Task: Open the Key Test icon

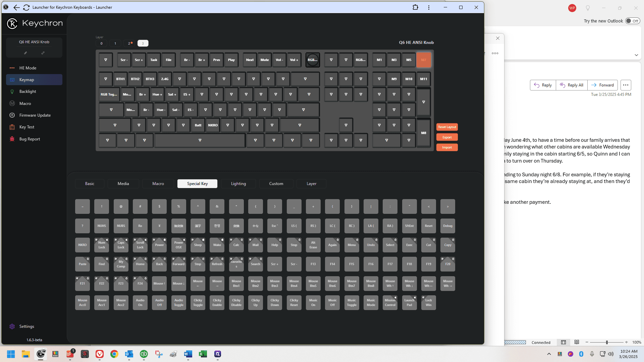Action: 12,127
